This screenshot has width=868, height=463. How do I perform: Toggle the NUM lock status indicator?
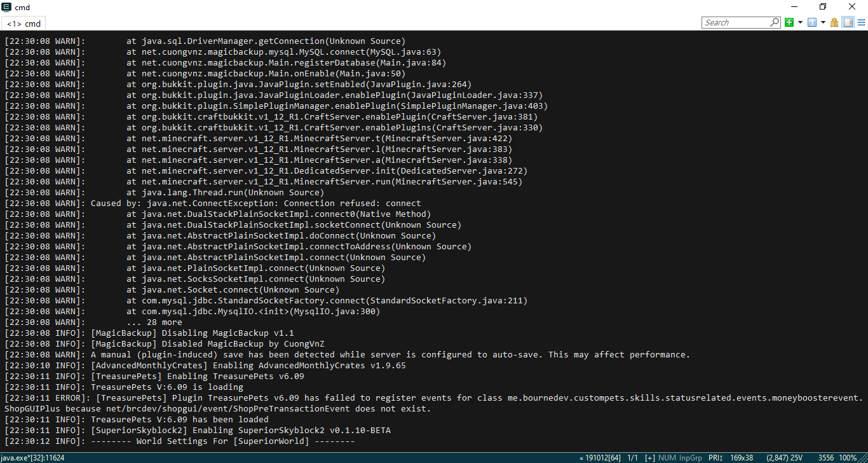pos(667,458)
